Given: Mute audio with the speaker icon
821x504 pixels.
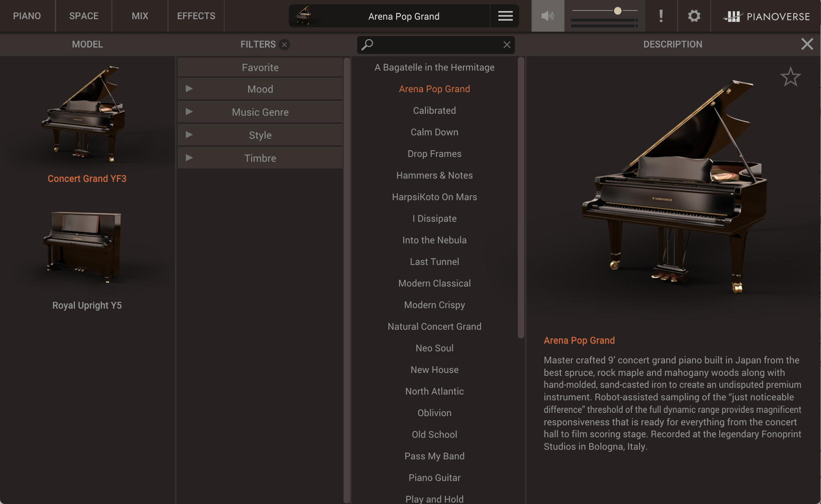Looking at the screenshot, I should [548, 16].
